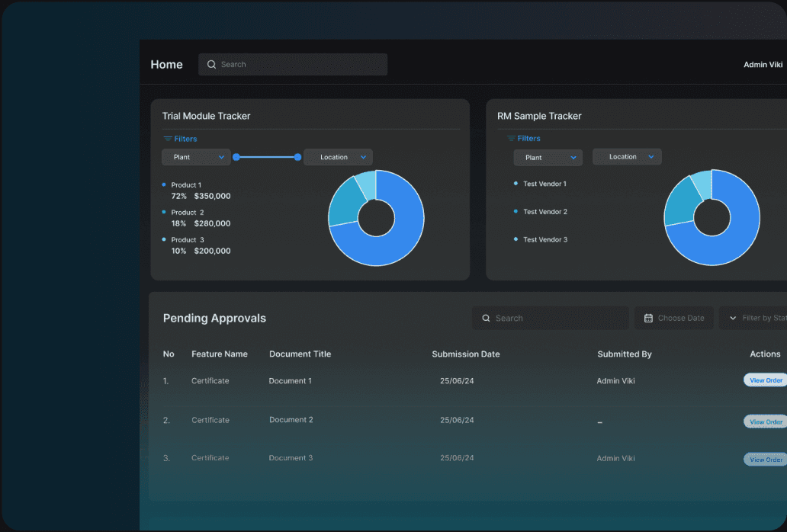The image size is (787, 532).
Task: Click View Order for Document 3
Action: click(x=766, y=459)
